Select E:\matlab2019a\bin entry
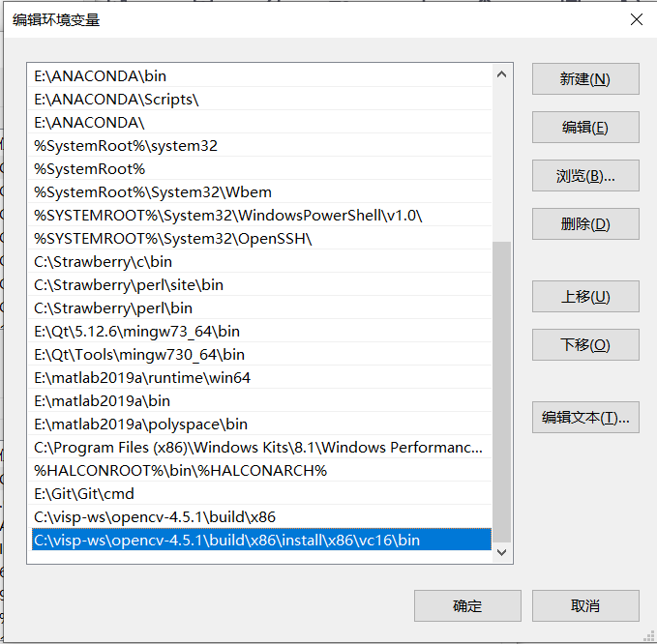The height and width of the screenshot is (644, 657). coord(259,400)
